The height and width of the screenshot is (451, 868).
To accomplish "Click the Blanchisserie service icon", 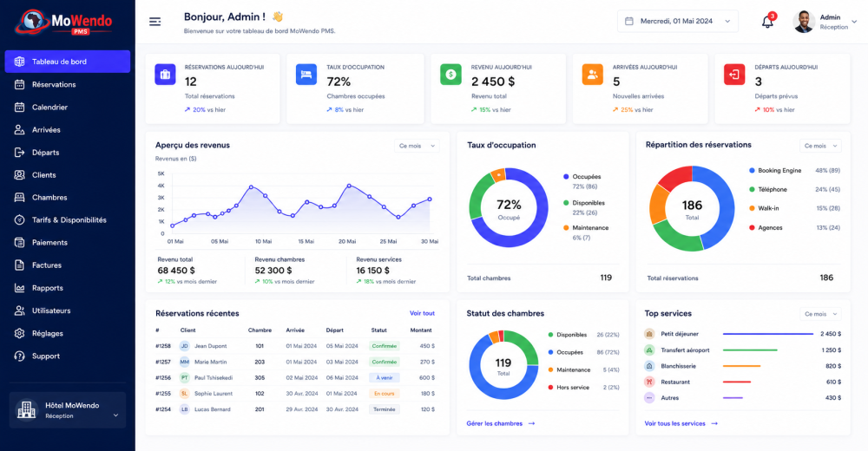I will pyautogui.click(x=649, y=366).
